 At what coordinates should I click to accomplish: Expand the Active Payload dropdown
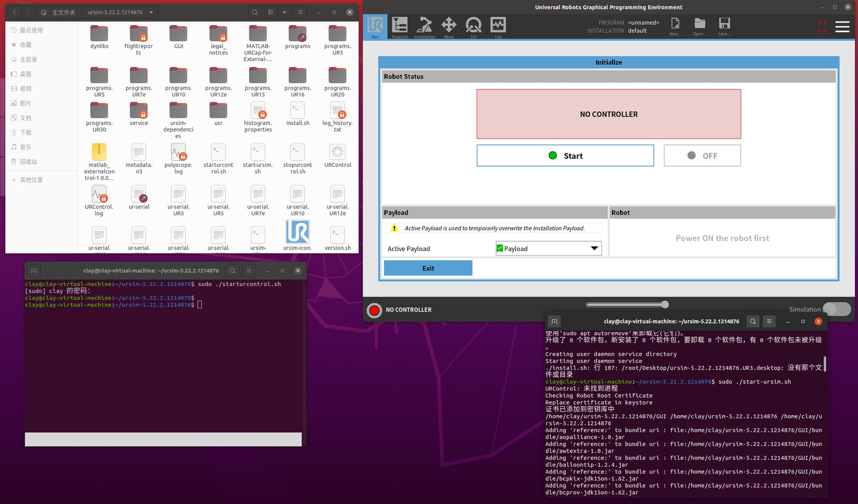[x=594, y=248]
